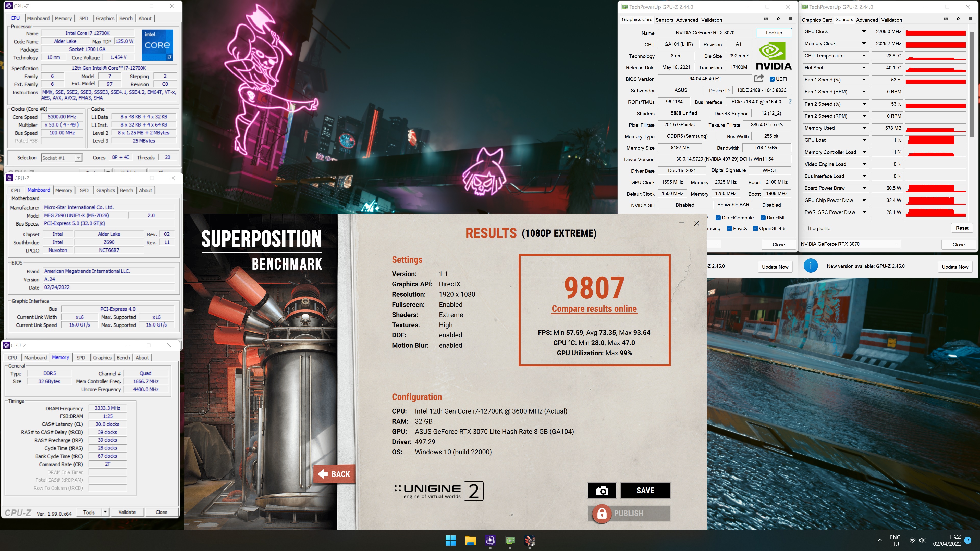Open the Board Power Draw sensor dropdown
980x551 pixels.
pos(864,188)
